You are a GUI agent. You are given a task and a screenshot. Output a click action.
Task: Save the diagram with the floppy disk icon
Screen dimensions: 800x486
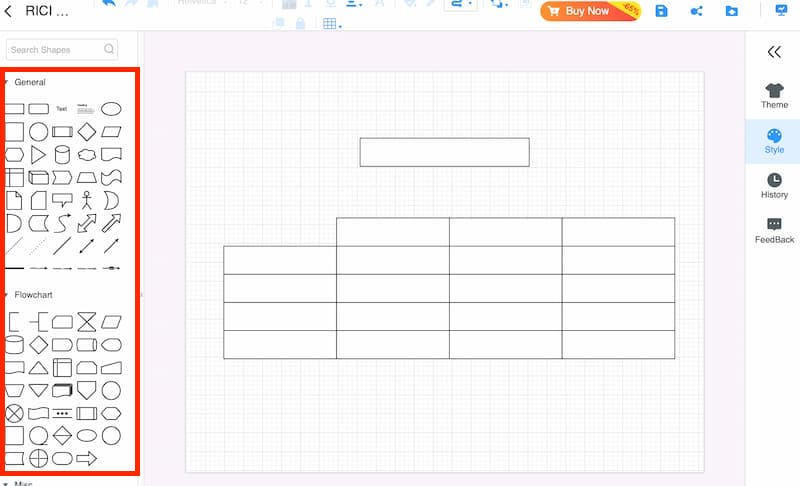[x=661, y=11]
